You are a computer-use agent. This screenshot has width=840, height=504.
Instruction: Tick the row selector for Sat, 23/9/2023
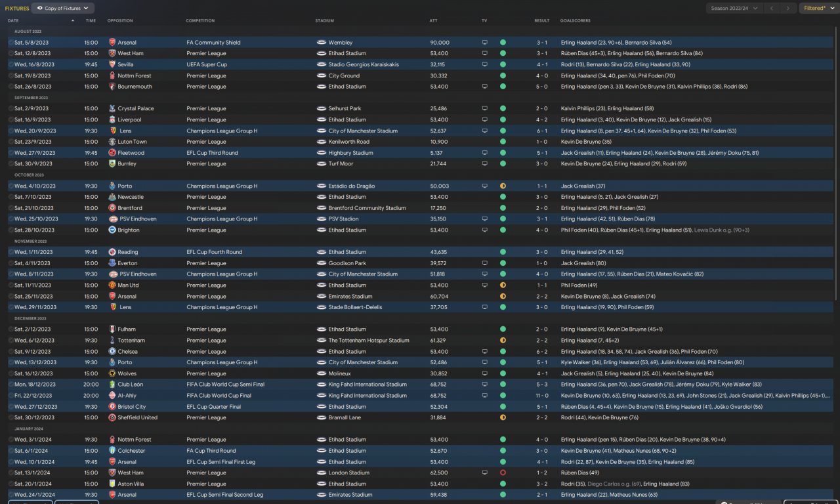(x=10, y=142)
